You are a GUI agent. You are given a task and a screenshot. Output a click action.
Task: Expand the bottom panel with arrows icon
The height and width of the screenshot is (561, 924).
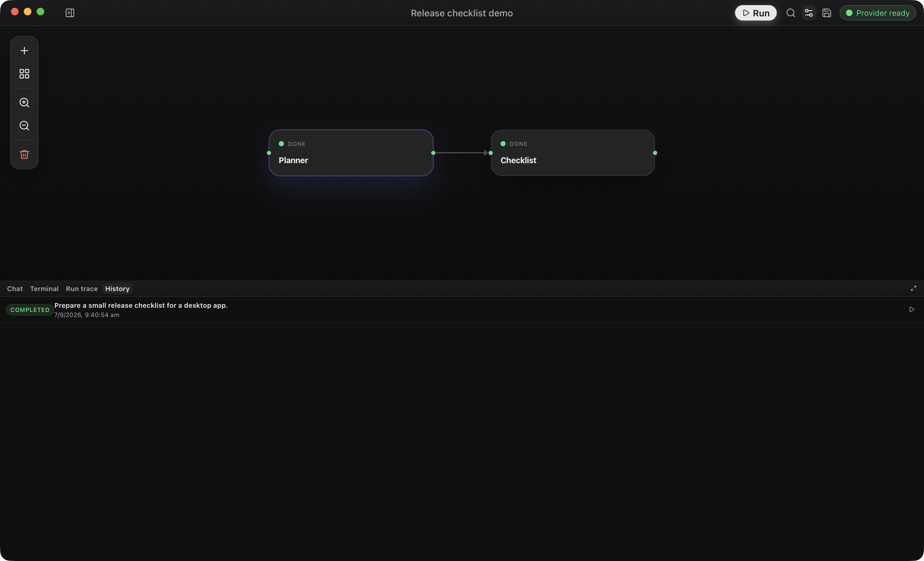913,288
